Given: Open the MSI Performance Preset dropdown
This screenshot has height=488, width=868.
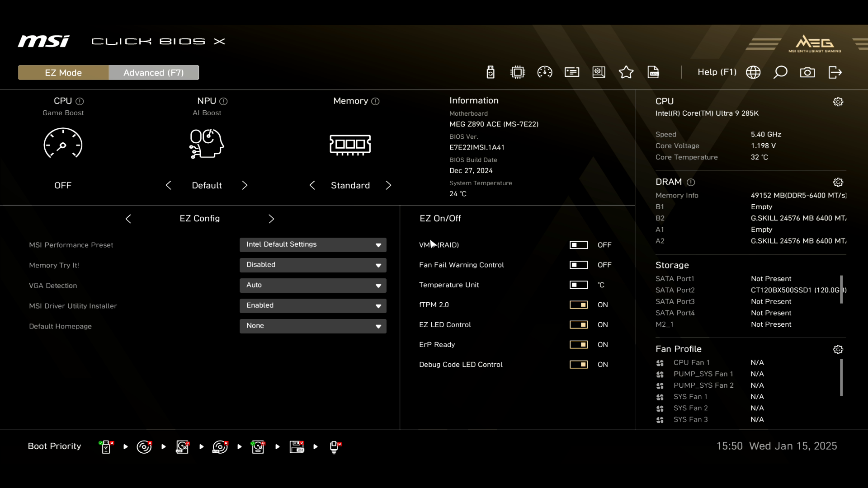Looking at the screenshot, I should [x=313, y=245].
